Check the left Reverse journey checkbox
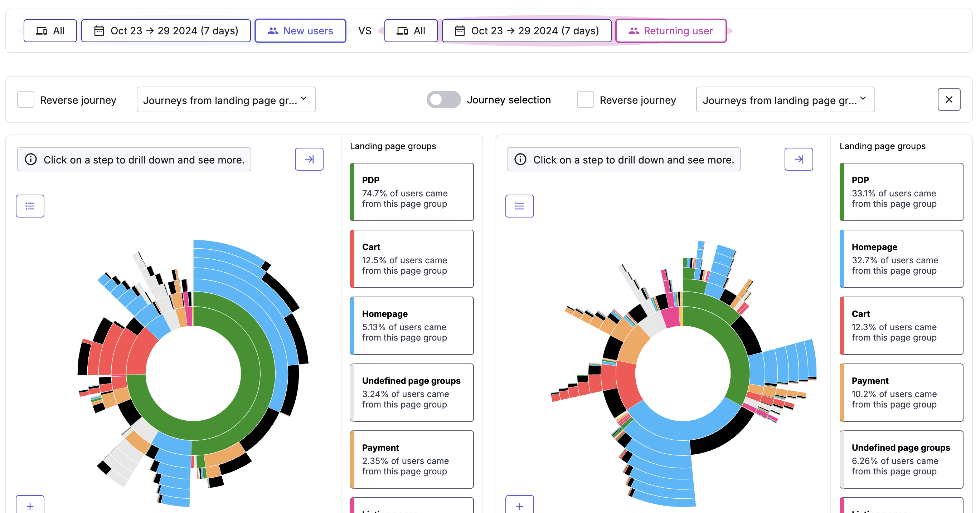Viewport: 980px width, 513px height. click(26, 100)
